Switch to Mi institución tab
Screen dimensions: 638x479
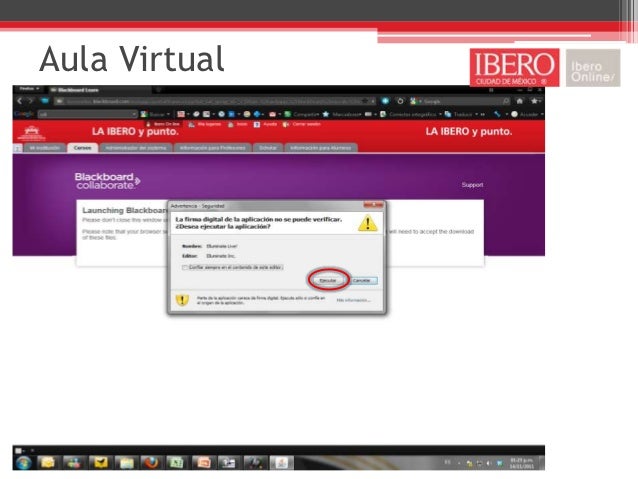[x=45, y=148]
